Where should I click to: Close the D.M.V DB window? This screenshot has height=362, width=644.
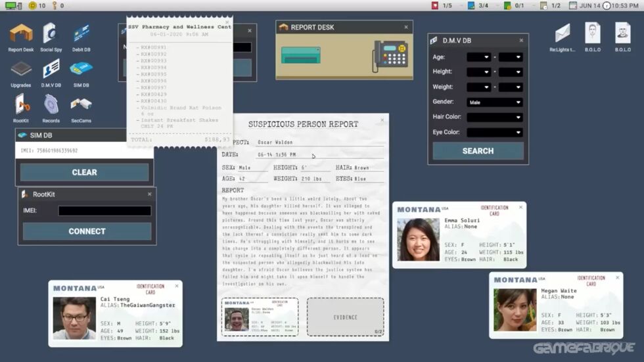(521, 40)
